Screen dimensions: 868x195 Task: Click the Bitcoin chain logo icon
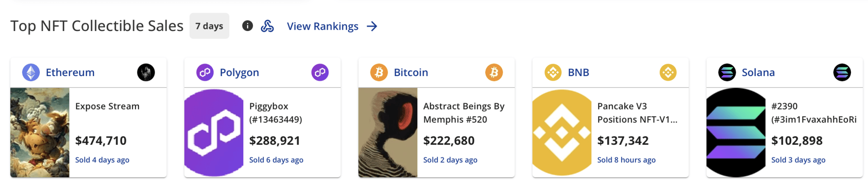point(379,73)
